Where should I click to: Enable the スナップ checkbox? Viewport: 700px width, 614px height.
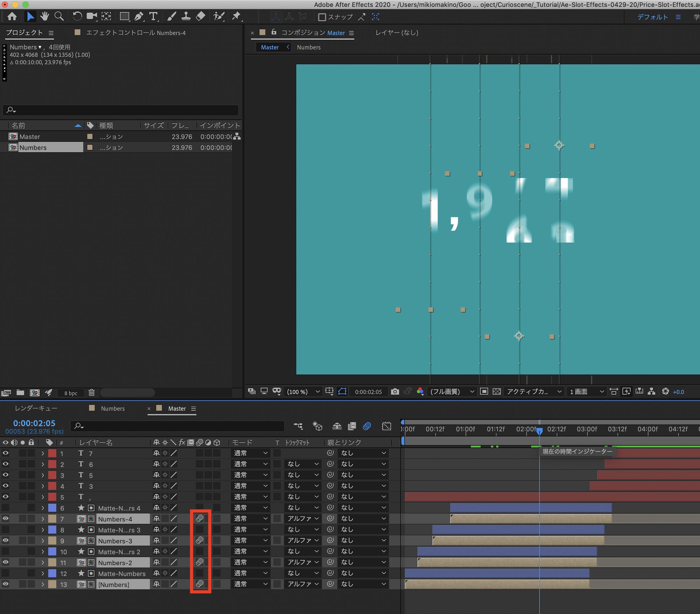[x=322, y=17]
